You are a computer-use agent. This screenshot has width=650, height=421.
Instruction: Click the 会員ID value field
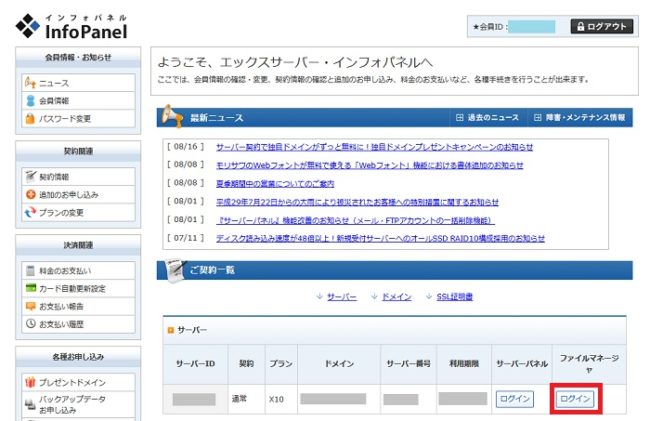531,27
